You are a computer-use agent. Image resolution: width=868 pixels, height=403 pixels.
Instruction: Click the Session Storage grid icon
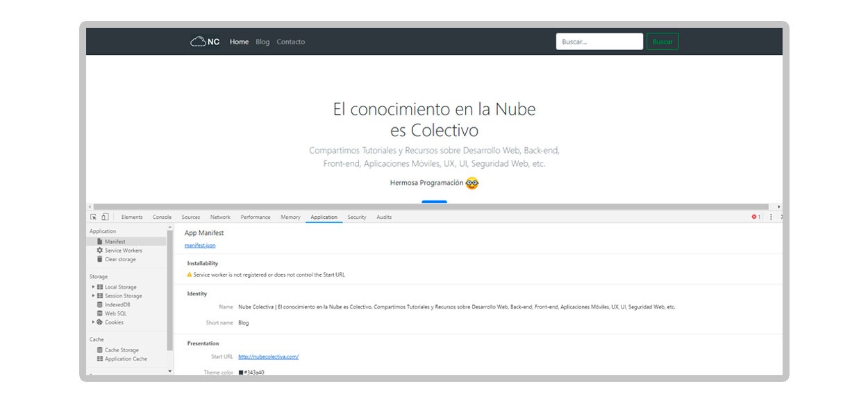pos(100,296)
